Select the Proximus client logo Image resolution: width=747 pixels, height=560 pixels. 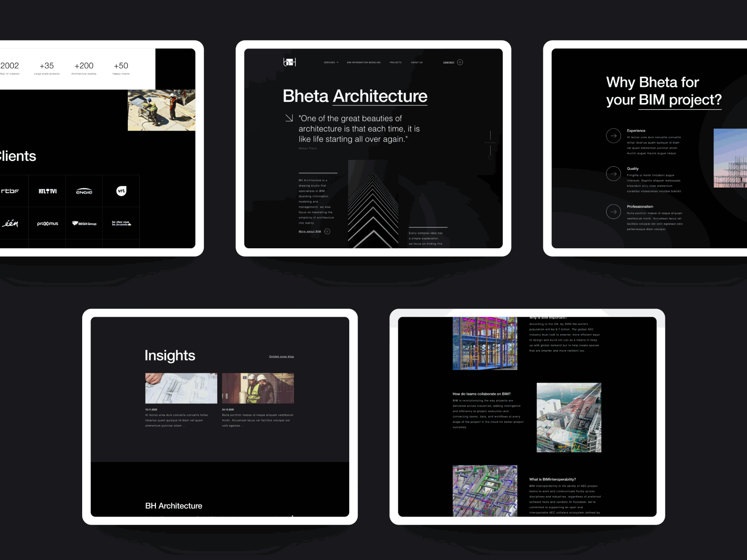pos(47,223)
